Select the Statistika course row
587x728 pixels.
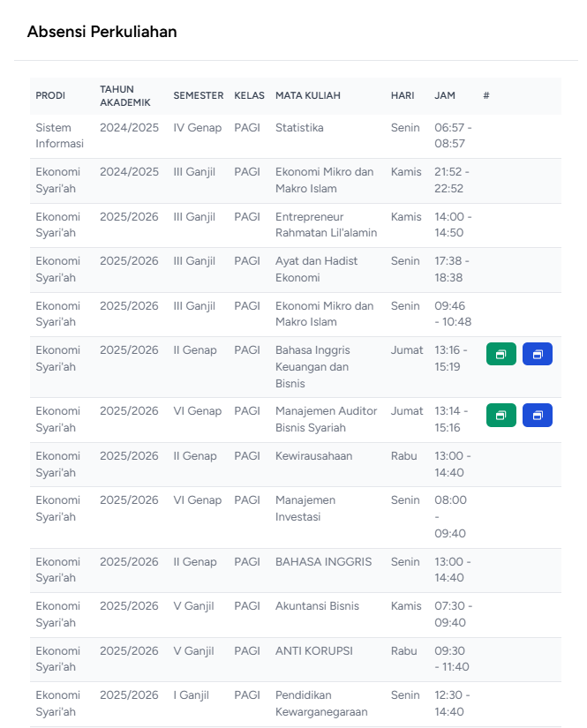click(296, 136)
